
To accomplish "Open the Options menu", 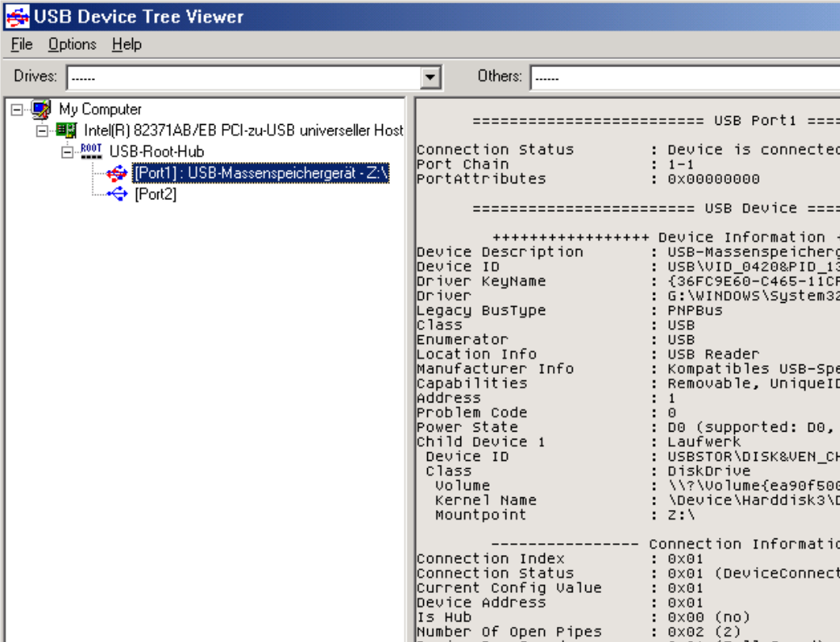I will (72, 44).
